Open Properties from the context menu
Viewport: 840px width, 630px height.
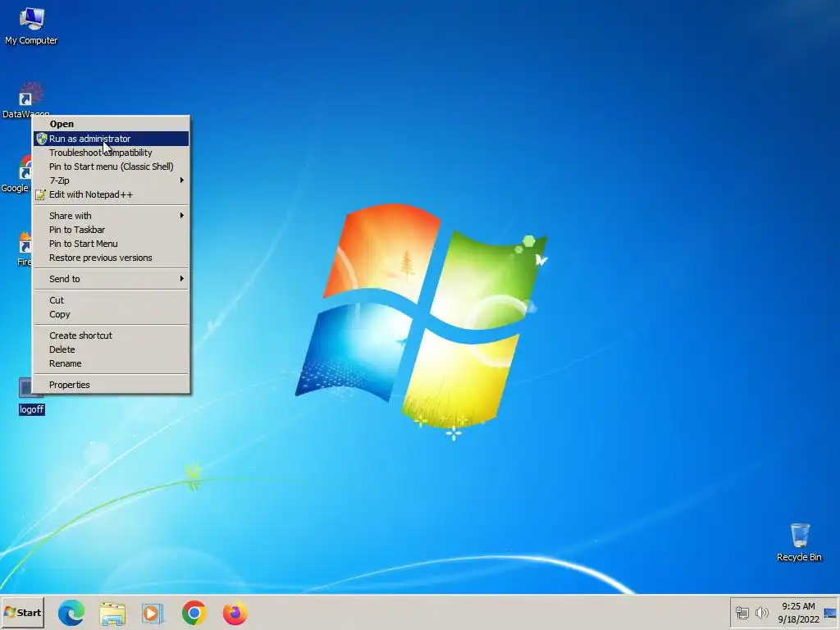pos(112,385)
